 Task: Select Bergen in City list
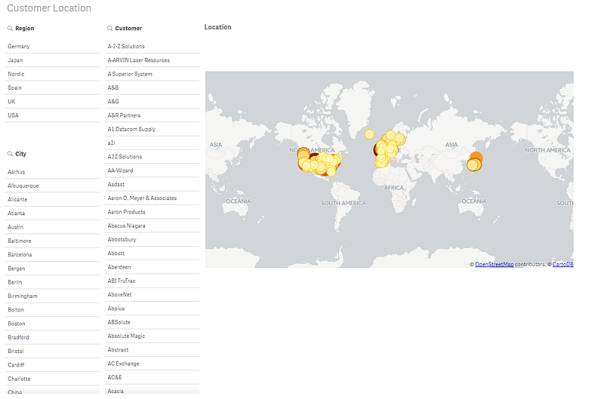52,269
